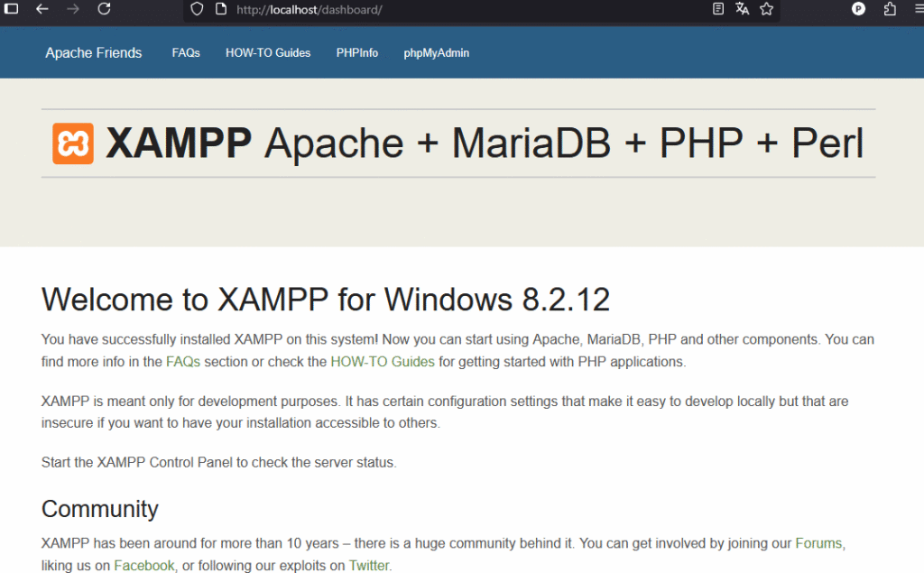
Task: Bookmark this page with the star icon
Action: coord(766,9)
